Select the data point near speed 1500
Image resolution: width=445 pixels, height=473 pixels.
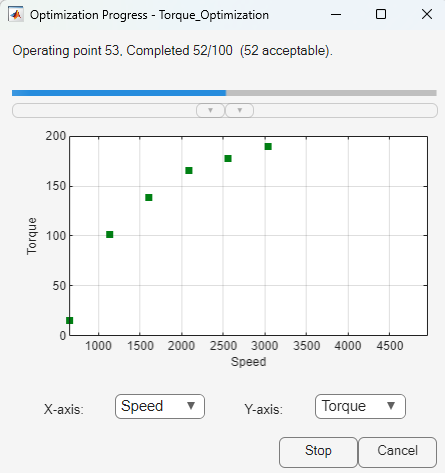tap(149, 198)
